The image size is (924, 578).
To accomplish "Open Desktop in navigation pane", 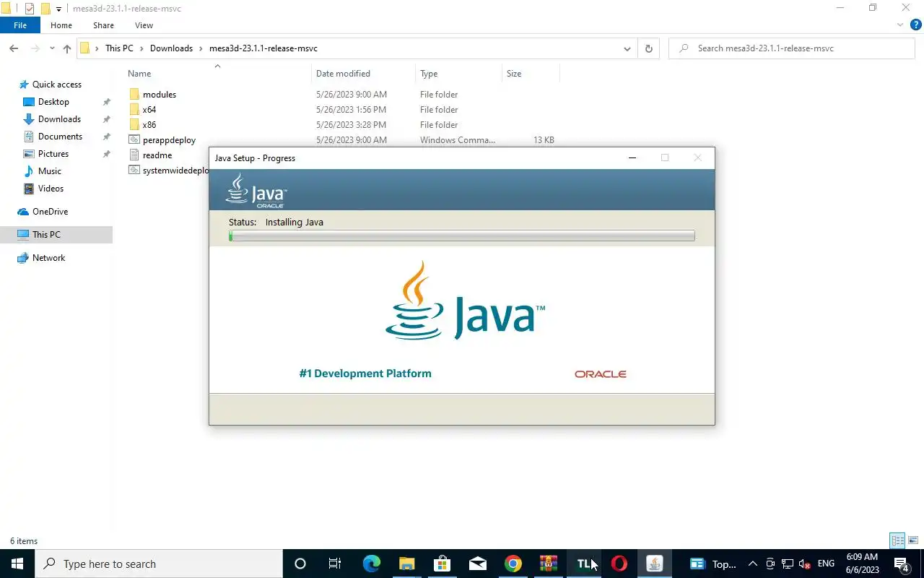I will tap(53, 102).
